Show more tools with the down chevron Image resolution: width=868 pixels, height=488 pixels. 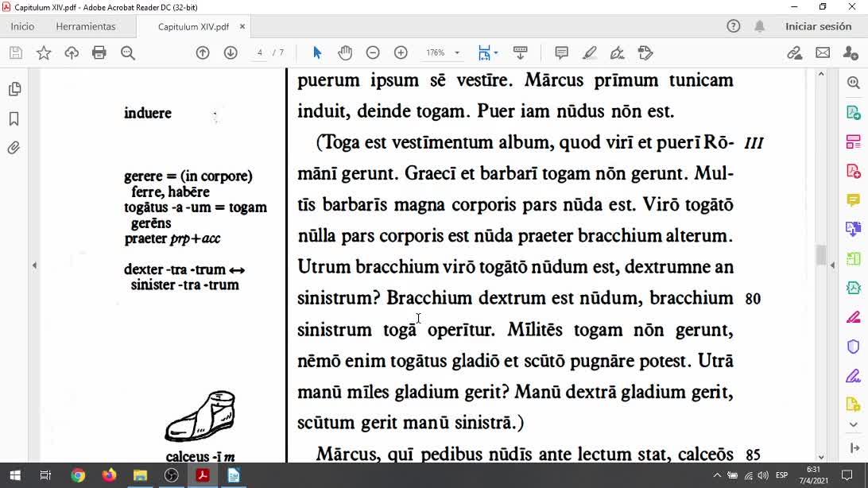point(854,425)
